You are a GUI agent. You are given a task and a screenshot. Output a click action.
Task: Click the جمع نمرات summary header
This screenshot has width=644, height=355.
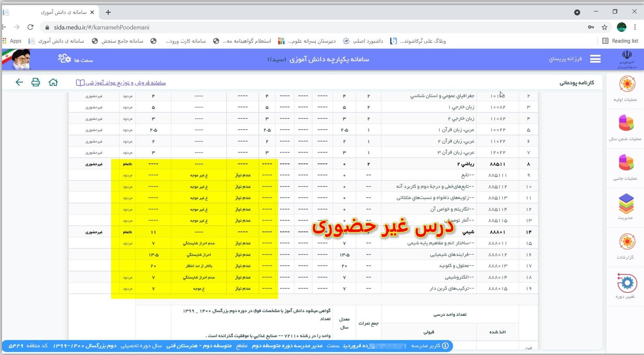tap(368, 323)
